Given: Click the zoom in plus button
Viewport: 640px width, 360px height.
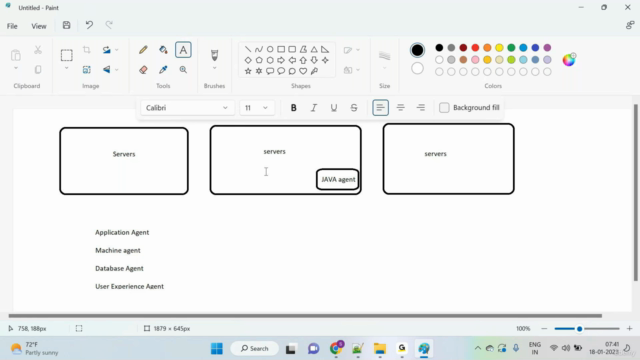Looking at the screenshot, I should [629, 329].
